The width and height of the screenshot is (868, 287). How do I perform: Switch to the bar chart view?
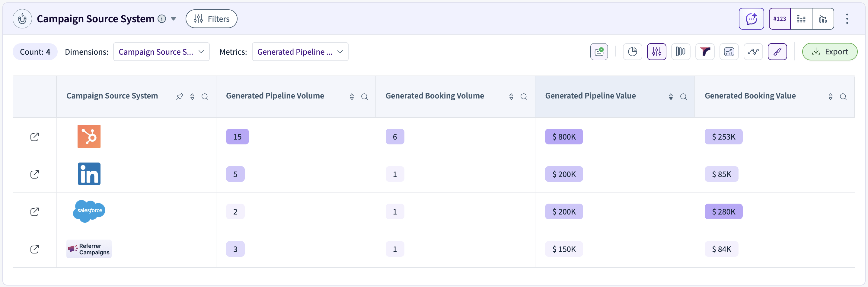coord(823,19)
